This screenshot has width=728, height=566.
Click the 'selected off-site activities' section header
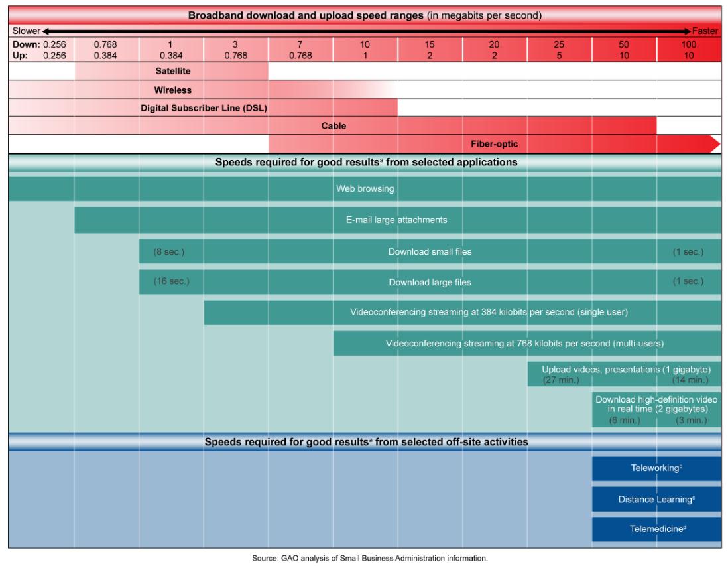tap(366, 442)
